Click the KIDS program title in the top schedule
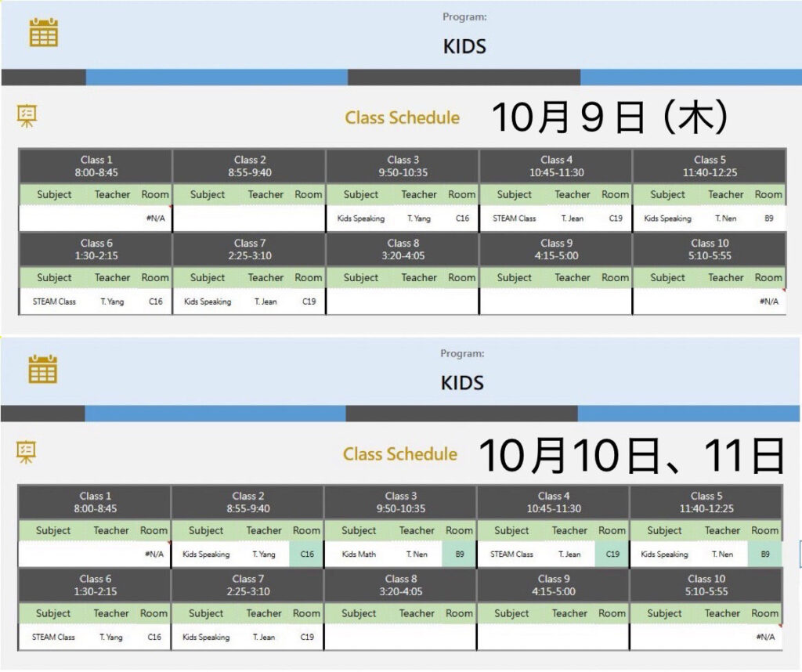The height and width of the screenshot is (672, 802). 464,46
